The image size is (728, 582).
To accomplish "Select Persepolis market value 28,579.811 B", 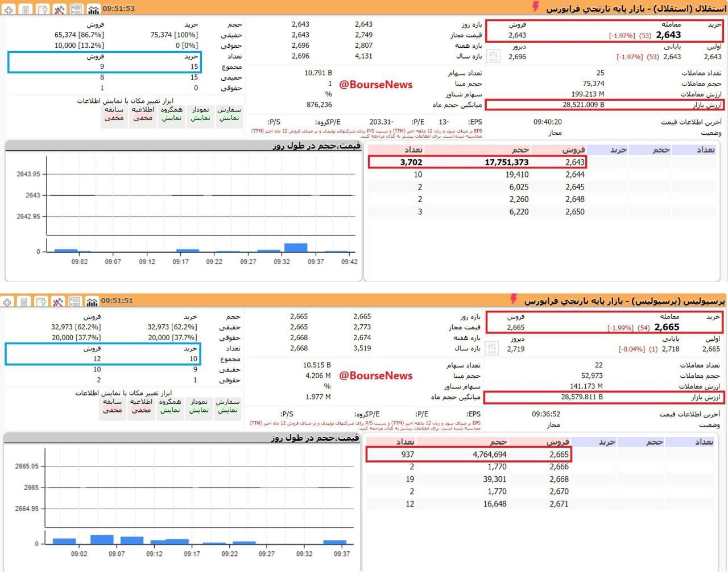I will point(582,397).
